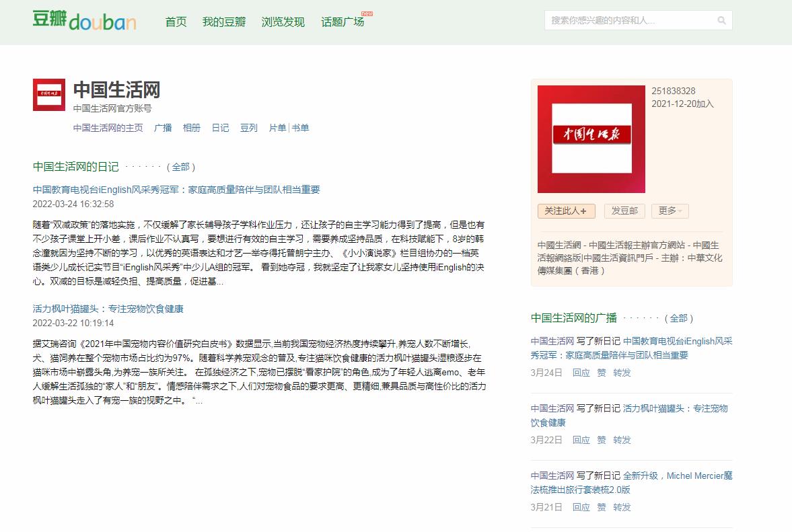Switch to 相册 profile tab
The height and width of the screenshot is (532, 792).
[x=191, y=128]
